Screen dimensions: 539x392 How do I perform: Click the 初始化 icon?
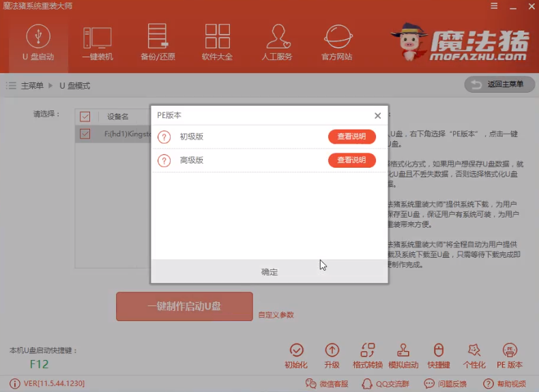tap(296, 356)
